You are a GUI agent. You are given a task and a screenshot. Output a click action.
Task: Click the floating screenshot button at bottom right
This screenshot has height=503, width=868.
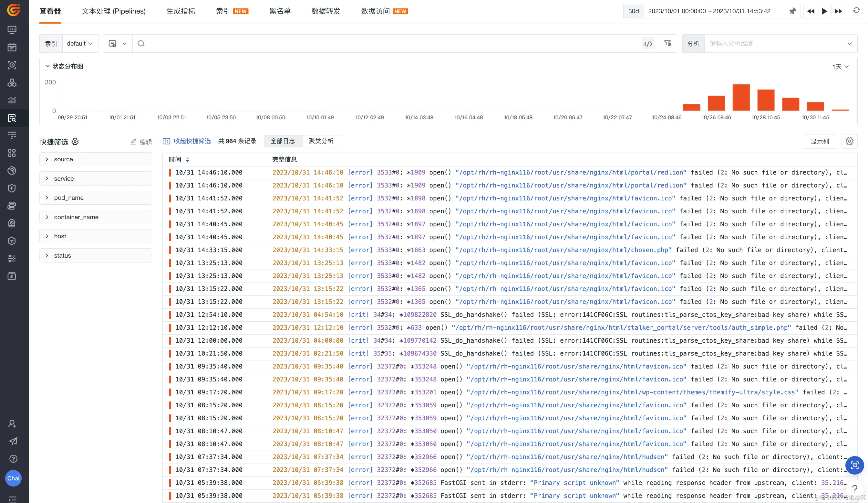pyautogui.click(x=854, y=465)
